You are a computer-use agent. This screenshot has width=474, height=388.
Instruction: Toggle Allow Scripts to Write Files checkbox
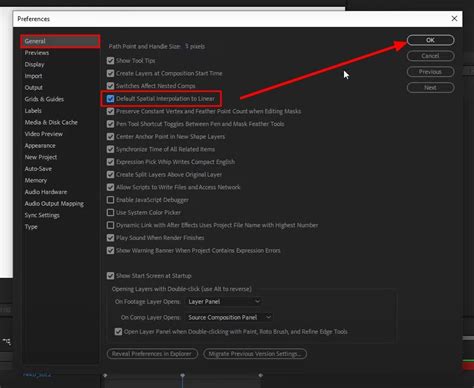(110, 187)
